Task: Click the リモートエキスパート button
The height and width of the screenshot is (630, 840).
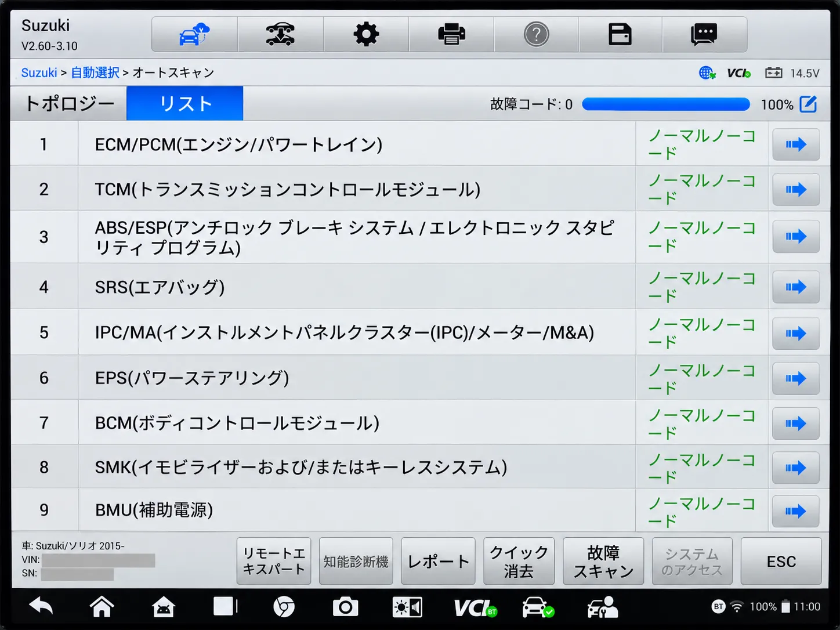Action: pos(274,561)
